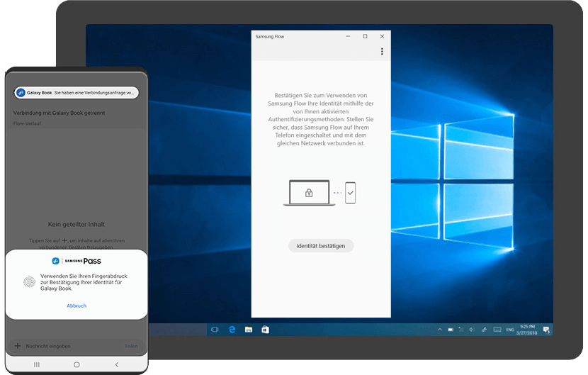Viewport: 588px width, 375px height.
Task: Click the Samsung Flow window title text
Action: pyautogui.click(x=270, y=36)
